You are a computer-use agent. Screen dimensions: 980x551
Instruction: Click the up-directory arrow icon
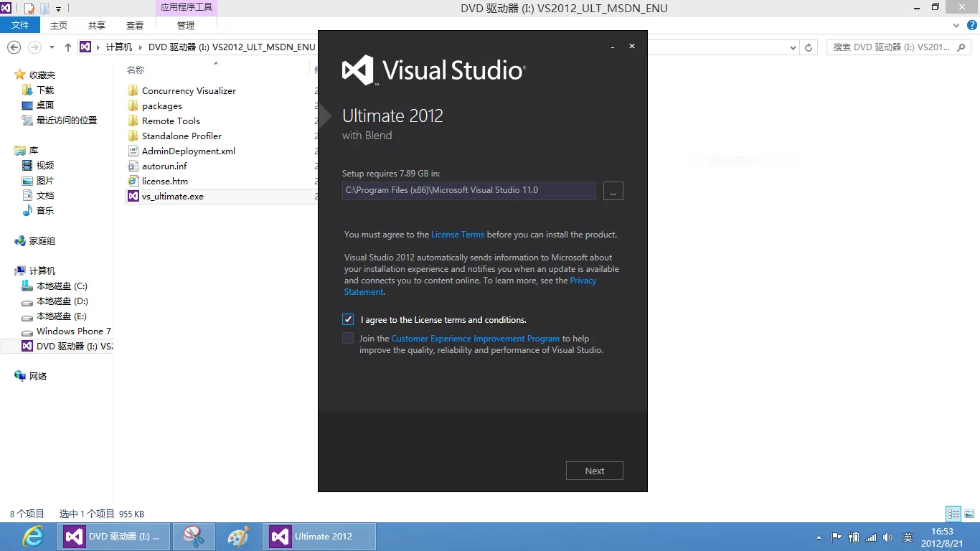tap(68, 47)
